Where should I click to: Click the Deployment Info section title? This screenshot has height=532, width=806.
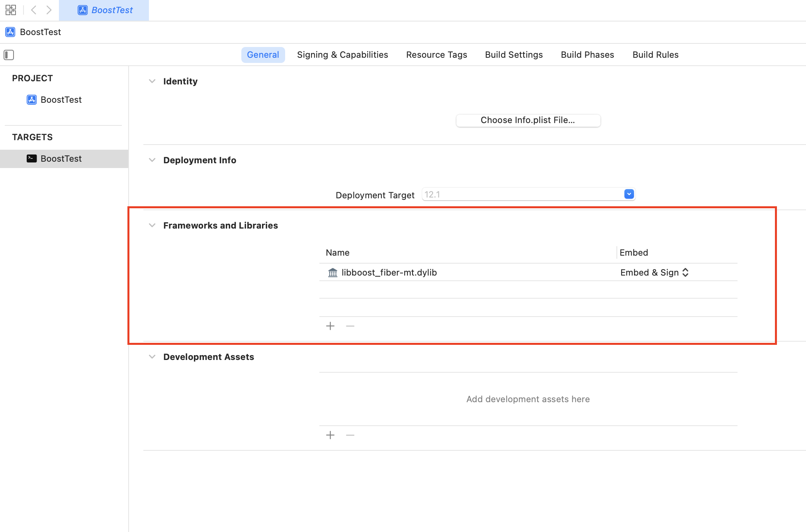click(x=200, y=160)
